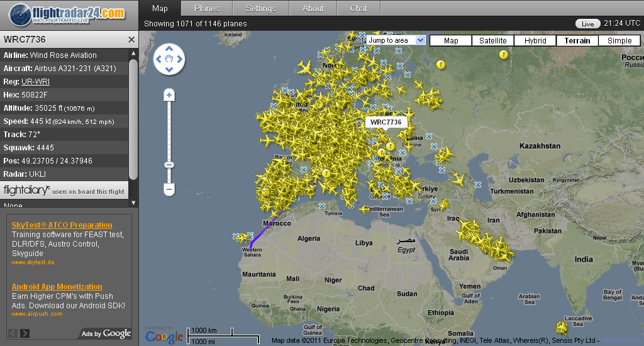Open the SkyTest ATCO Preparation ad link
The height and width of the screenshot is (346, 644).
(x=62, y=225)
